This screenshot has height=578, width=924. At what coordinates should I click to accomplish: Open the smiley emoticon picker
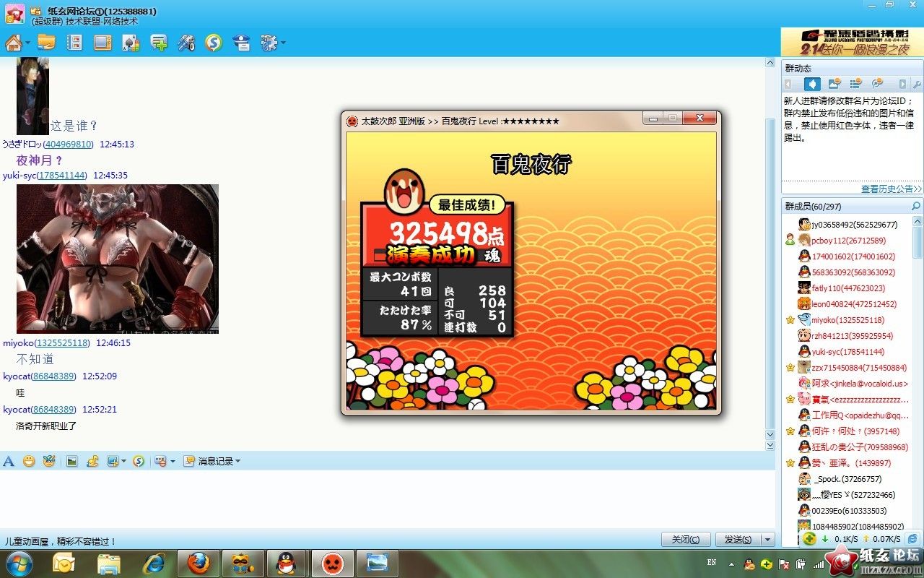pyautogui.click(x=29, y=461)
